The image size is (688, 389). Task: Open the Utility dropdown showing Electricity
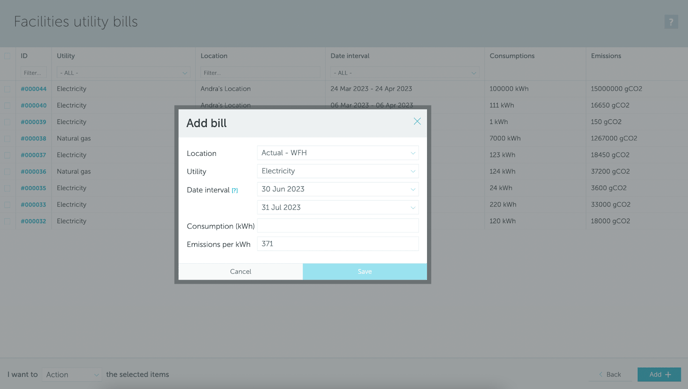337,171
